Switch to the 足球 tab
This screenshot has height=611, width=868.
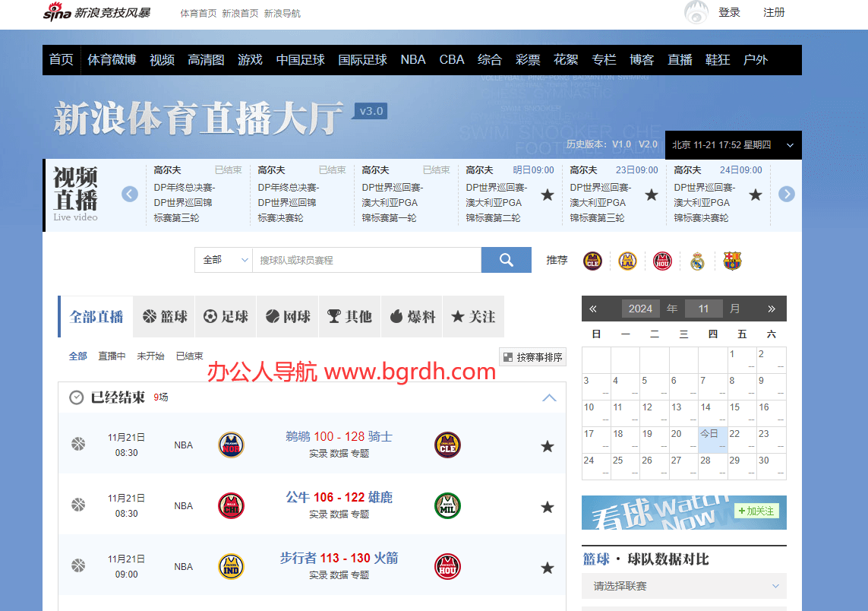click(x=226, y=316)
